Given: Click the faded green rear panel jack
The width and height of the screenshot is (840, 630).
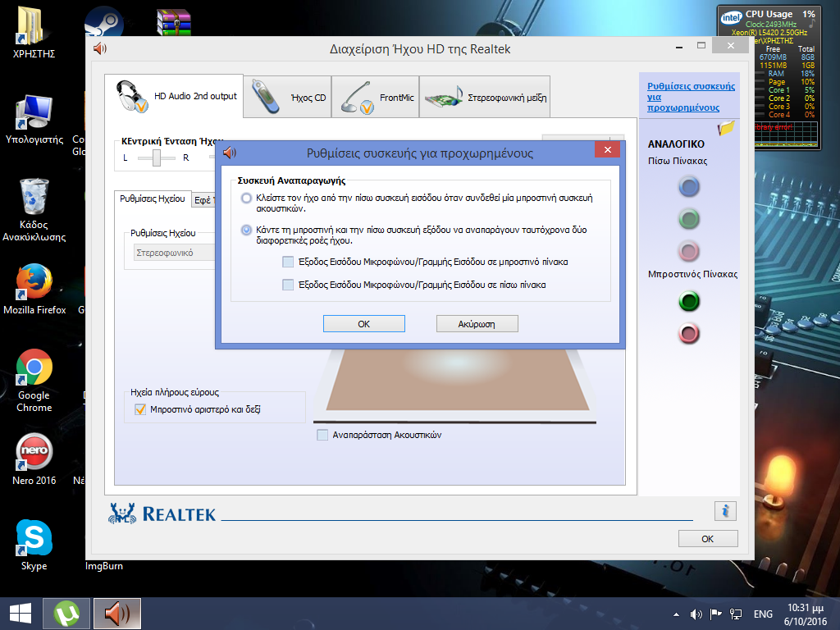Looking at the screenshot, I should pyautogui.click(x=689, y=219).
